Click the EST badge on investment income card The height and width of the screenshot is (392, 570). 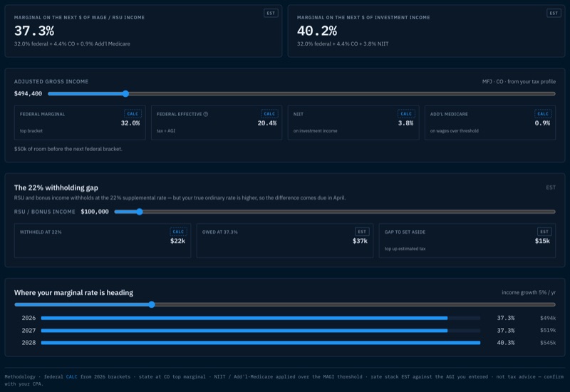point(554,13)
